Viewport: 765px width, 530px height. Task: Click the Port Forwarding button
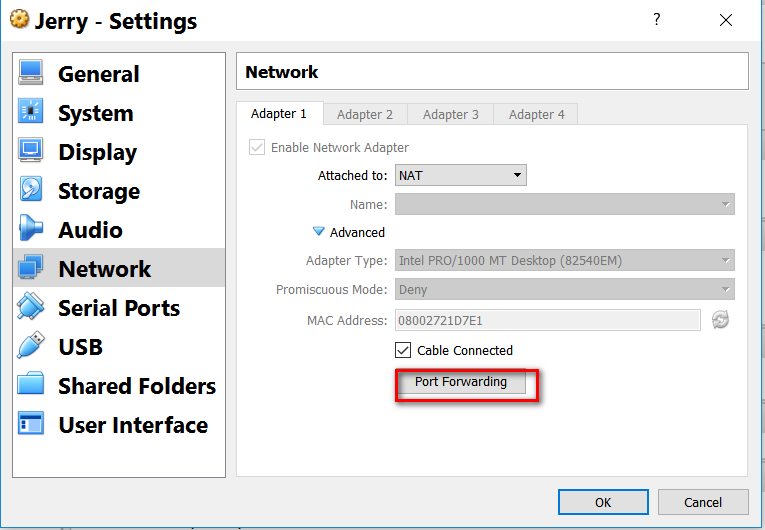461,382
